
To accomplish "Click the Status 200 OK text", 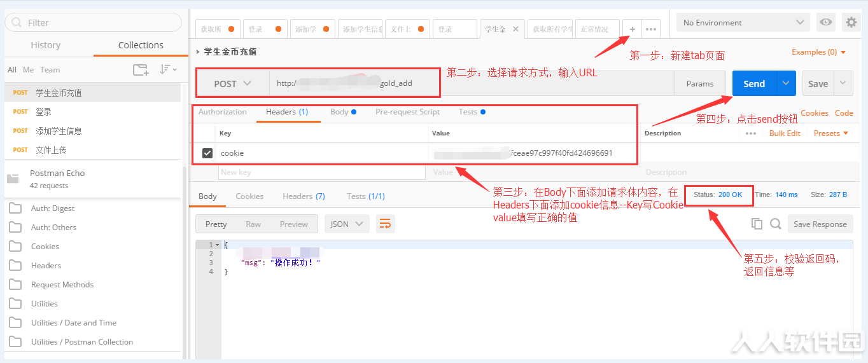I will (x=718, y=195).
